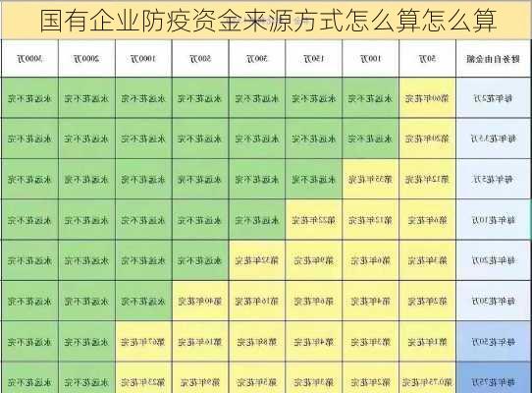Viewport: 532px width, 393px height.
Task: Select the 500万 column header
Action: click(x=200, y=58)
